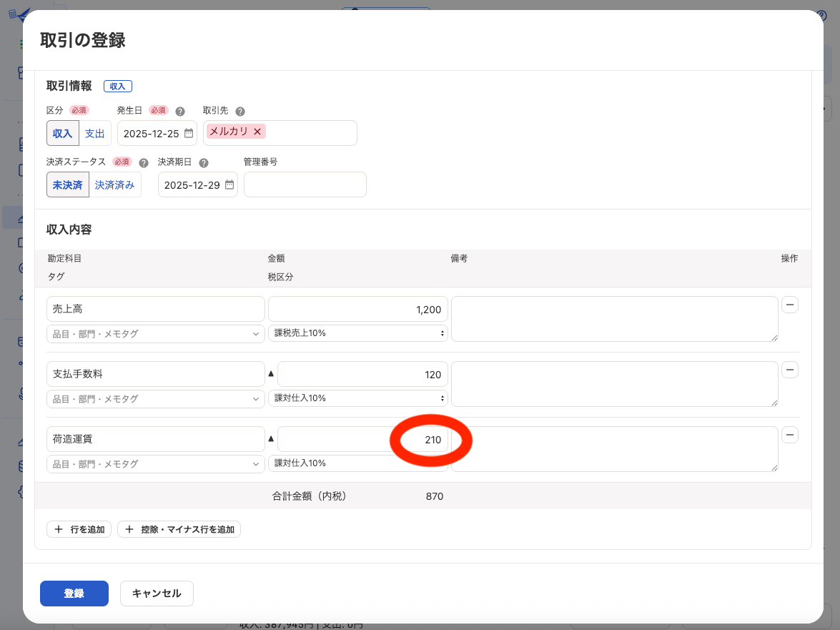The width and height of the screenshot is (840, 630).
Task: Add a row via 控除・マイナス行を追加
Action: [179, 530]
